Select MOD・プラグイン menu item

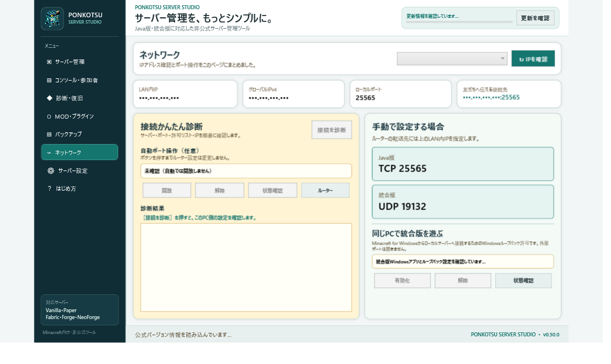click(x=80, y=116)
